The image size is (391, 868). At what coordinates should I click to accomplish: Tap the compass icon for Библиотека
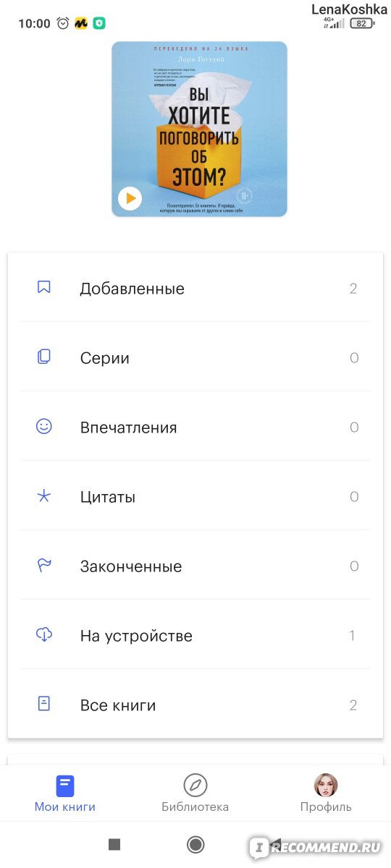pyautogui.click(x=195, y=785)
